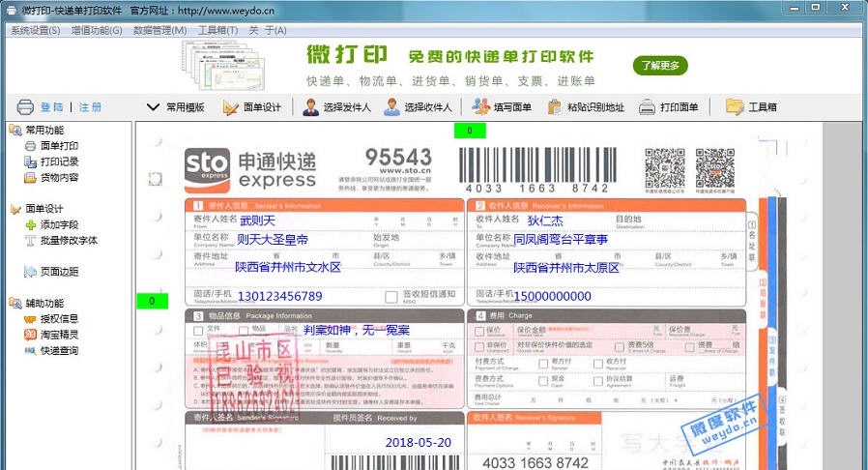This screenshot has width=868, height=470.
Task: Open the 关于(A) menu
Action: coord(268,30)
